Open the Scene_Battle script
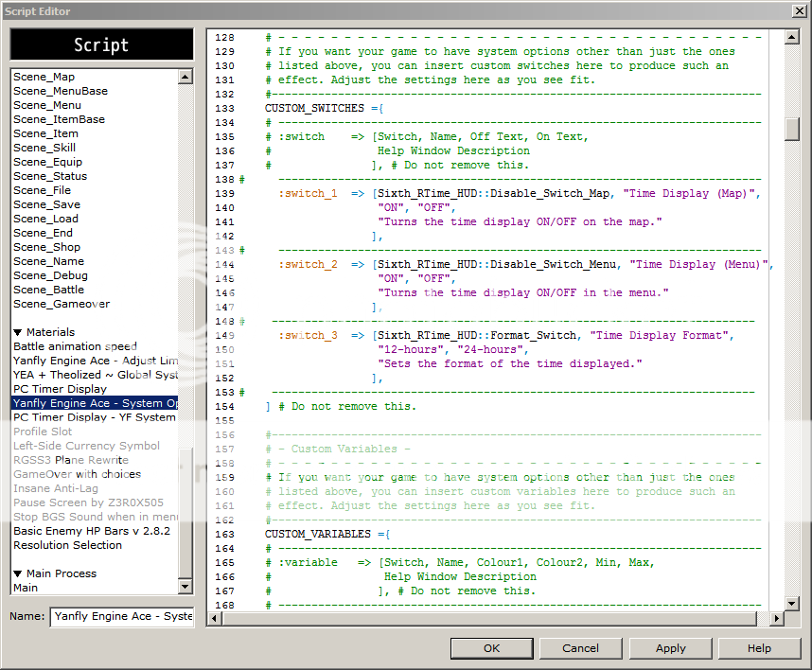Viewport: 812px width, 670px height. tap(48, 290)
